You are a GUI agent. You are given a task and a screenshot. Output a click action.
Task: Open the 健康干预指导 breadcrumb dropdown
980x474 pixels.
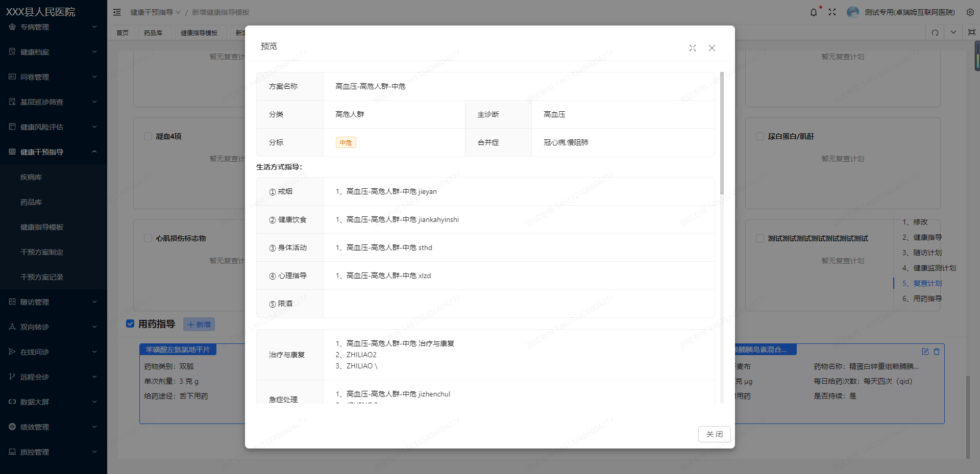(x=155, y=12)
